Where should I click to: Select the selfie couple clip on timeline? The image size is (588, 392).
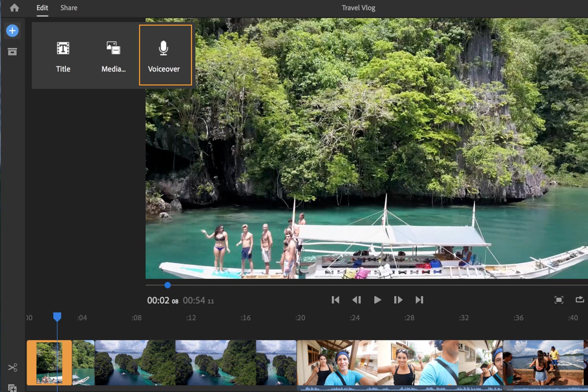click(x=400, y=363)
